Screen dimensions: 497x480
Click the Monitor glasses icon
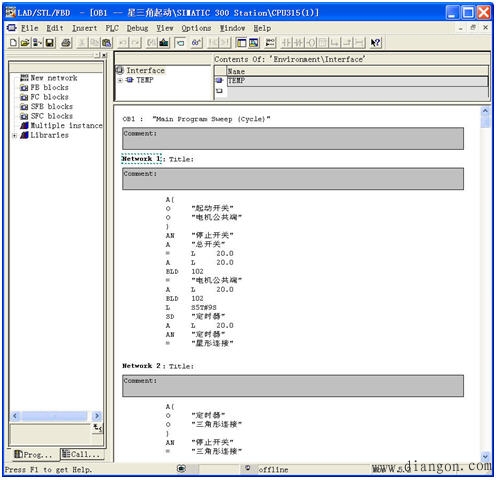(x=196, y=43)
